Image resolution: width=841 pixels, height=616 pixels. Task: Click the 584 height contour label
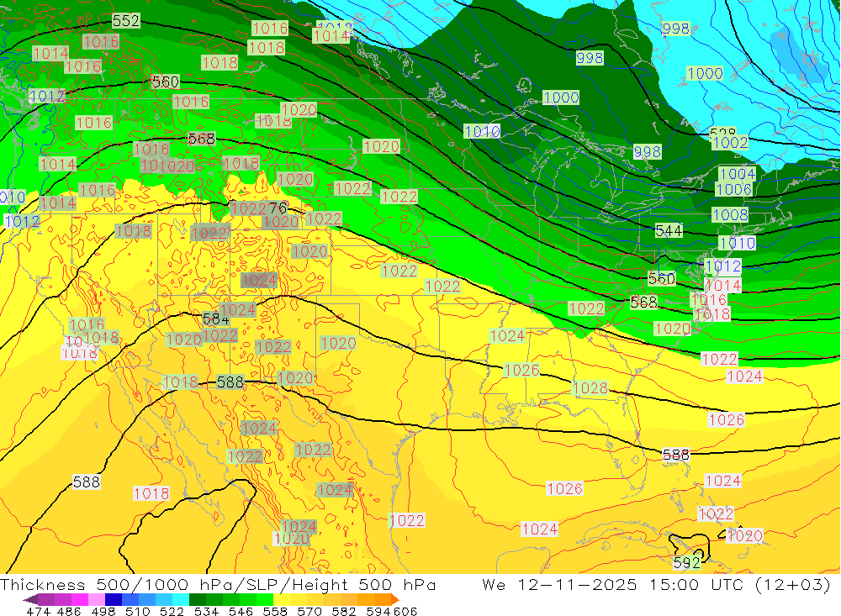pos(216,319)
